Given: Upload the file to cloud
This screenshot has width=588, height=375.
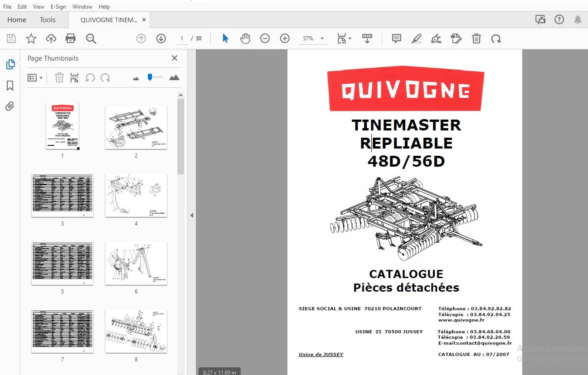Looking at the screenshot, I should click(51, 39).
